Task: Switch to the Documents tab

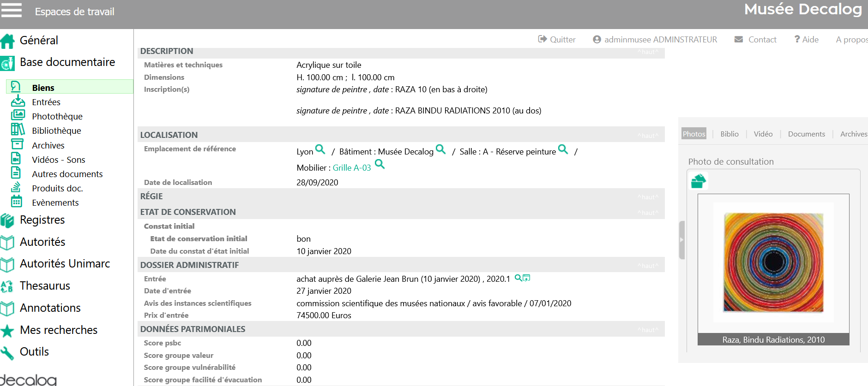Action: 806,134
